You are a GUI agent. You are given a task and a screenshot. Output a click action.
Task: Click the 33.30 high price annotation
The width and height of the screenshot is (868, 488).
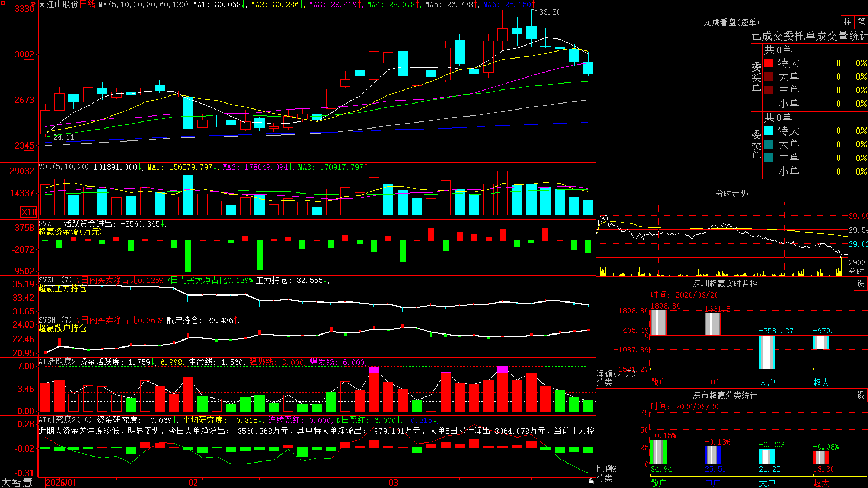[x=550, y=12]
